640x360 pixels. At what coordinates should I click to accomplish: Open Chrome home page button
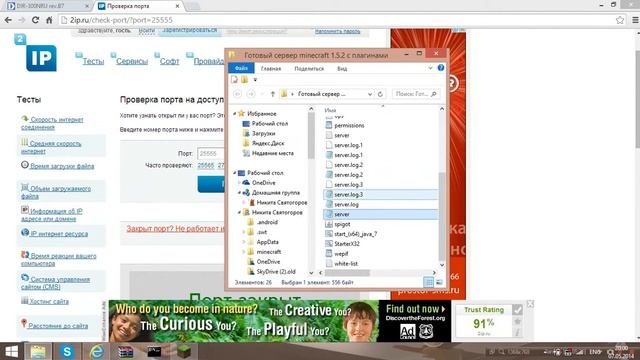coord(49,20)
